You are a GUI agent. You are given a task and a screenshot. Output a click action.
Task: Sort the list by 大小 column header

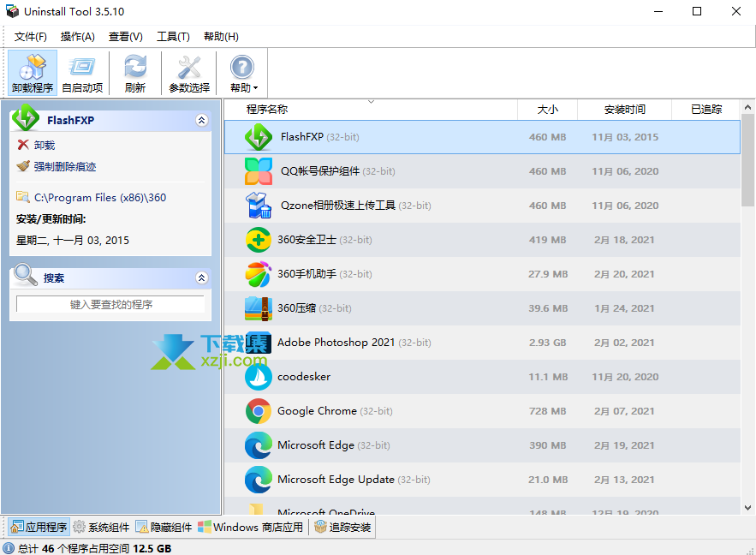coord(548,110)
